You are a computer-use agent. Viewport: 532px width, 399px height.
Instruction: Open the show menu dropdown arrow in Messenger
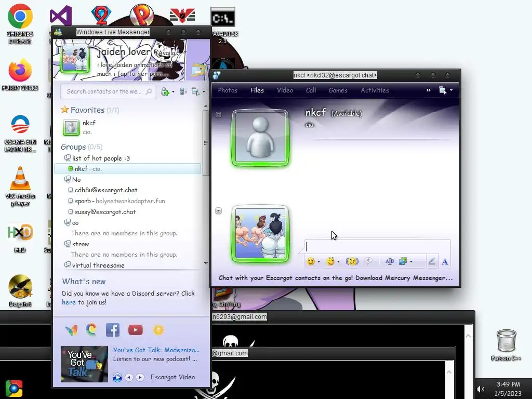[204, 91]
